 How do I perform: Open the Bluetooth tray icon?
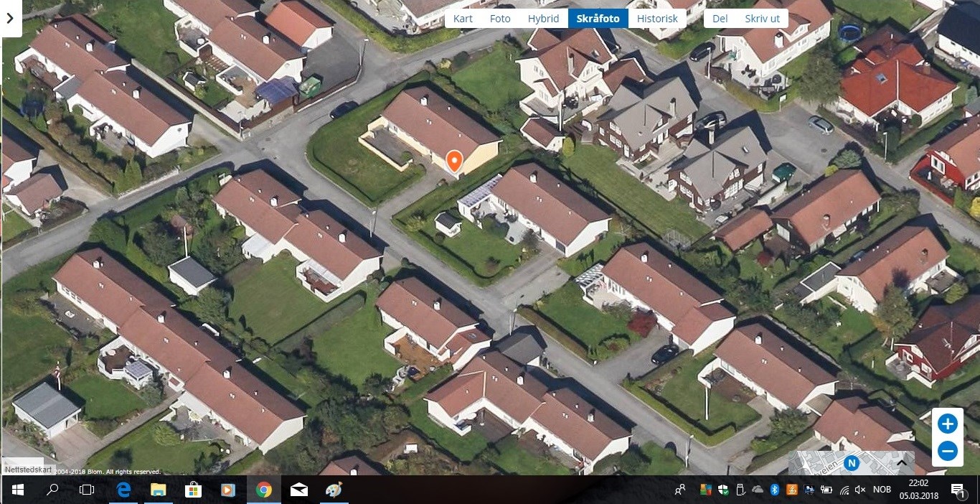pos(775,490)
